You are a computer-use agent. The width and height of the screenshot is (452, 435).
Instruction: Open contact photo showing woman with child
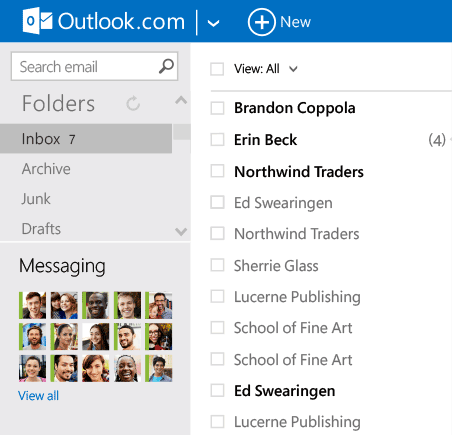(x=64, y=305)
